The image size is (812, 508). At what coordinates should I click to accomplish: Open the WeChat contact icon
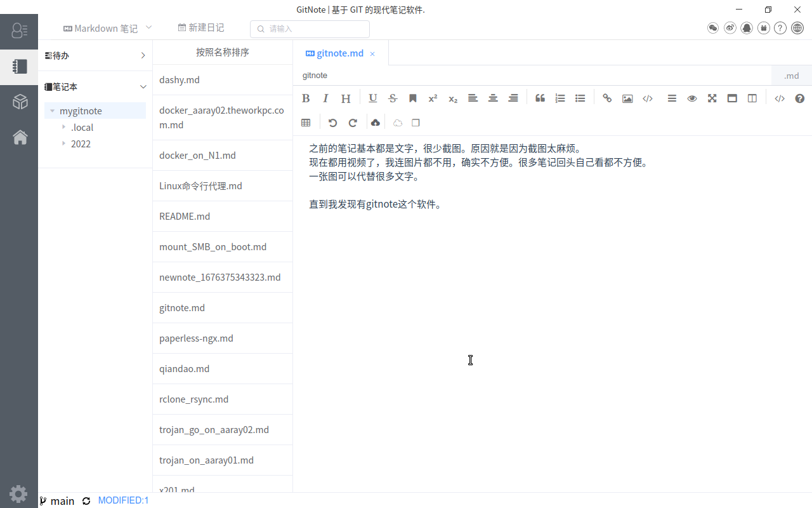point(713,28)
